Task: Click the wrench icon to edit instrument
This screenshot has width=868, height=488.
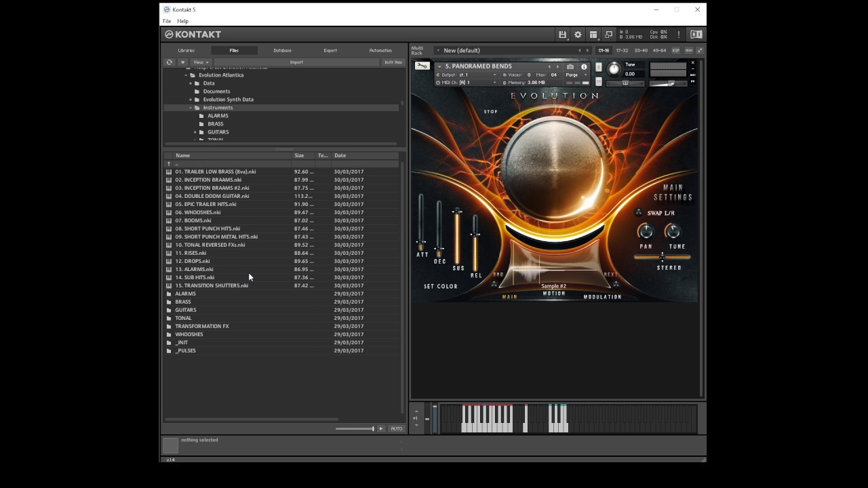Action: [422, 66]
